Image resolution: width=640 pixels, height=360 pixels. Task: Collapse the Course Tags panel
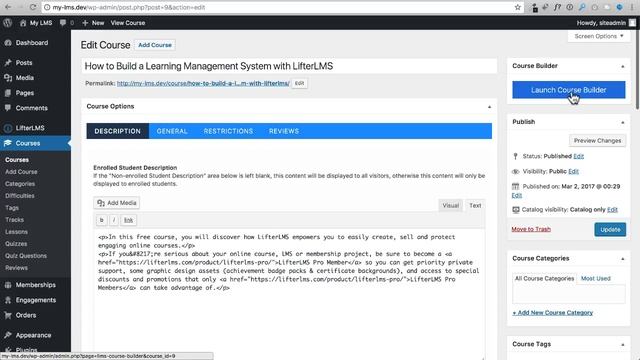[x=622, y=344]
